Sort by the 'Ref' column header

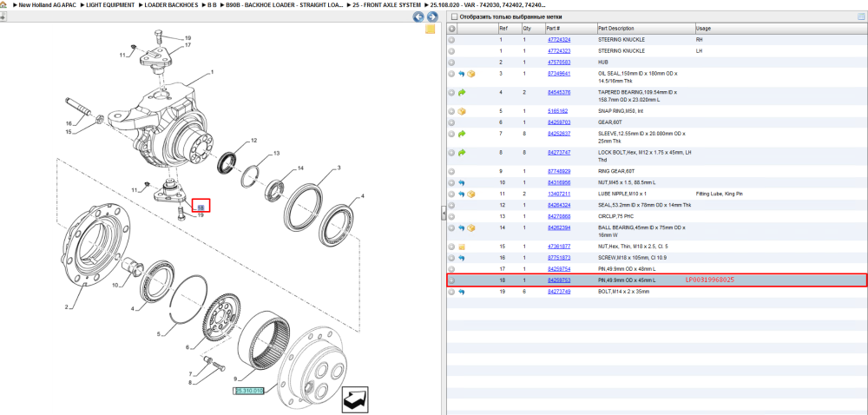click(x=510, y=29)
